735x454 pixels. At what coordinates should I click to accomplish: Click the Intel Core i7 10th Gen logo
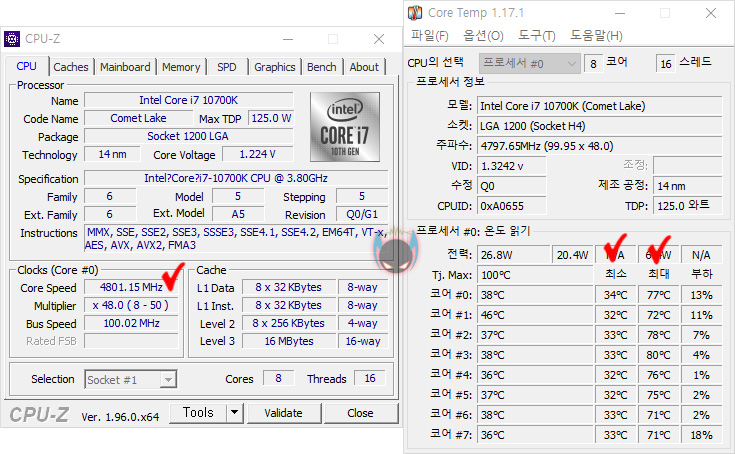click(345, 127)
